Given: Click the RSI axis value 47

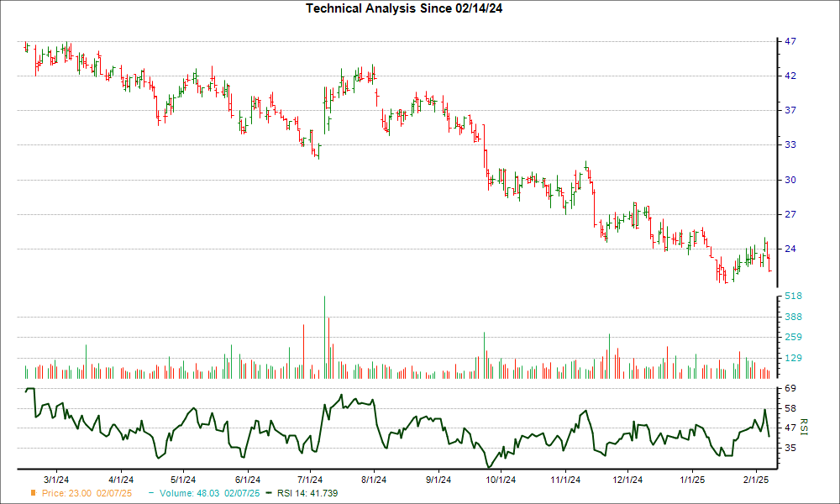Looking at the screenshot, I should [x=790, y=428].
